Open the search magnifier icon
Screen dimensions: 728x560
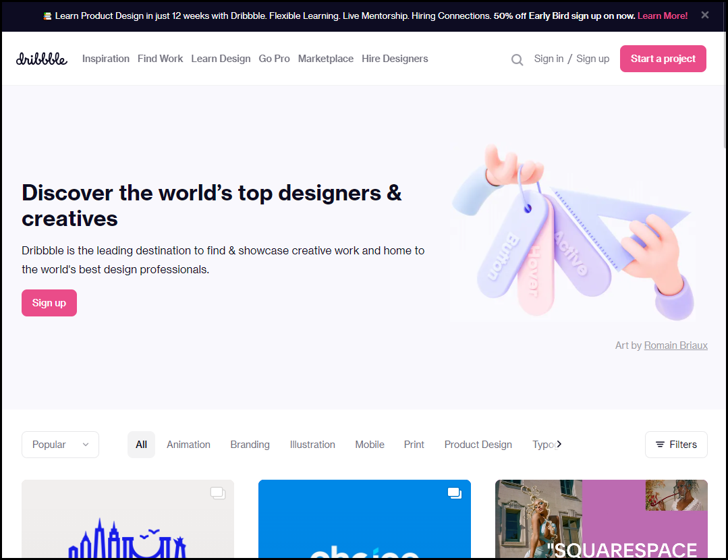pos(517,59)
